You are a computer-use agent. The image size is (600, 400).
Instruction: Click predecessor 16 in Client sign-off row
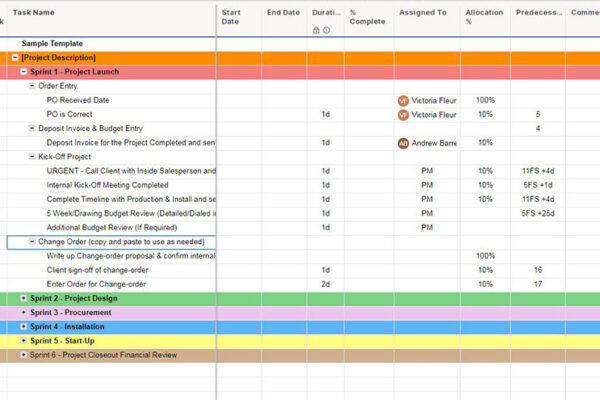tap(538, 270)
